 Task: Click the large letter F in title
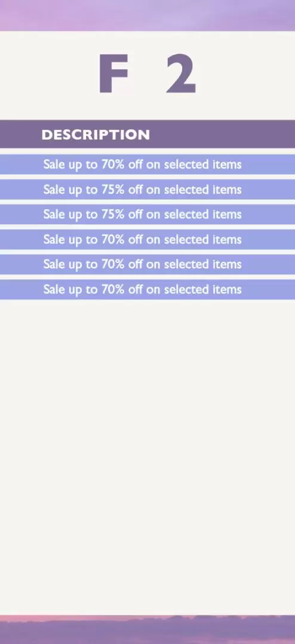tap(113, 75)
